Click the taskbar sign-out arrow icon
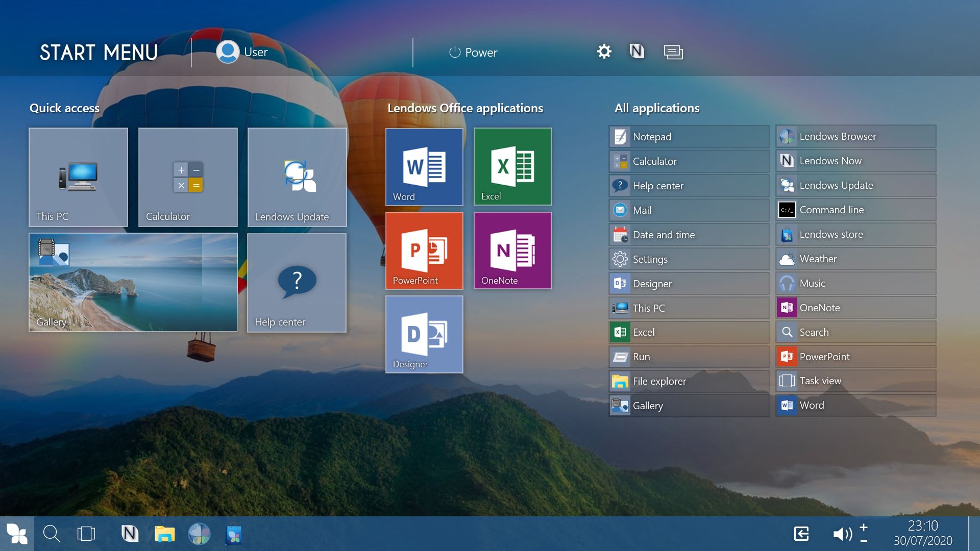The image size is (980, 551). pyautogui.click(x=801, y=534)
